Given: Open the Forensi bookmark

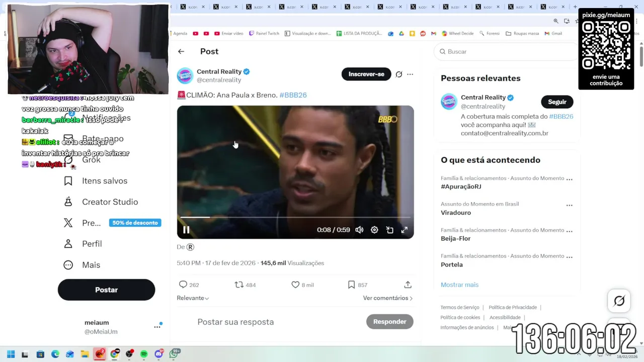Looking at the screenshot, I should (x=489, y=34).
